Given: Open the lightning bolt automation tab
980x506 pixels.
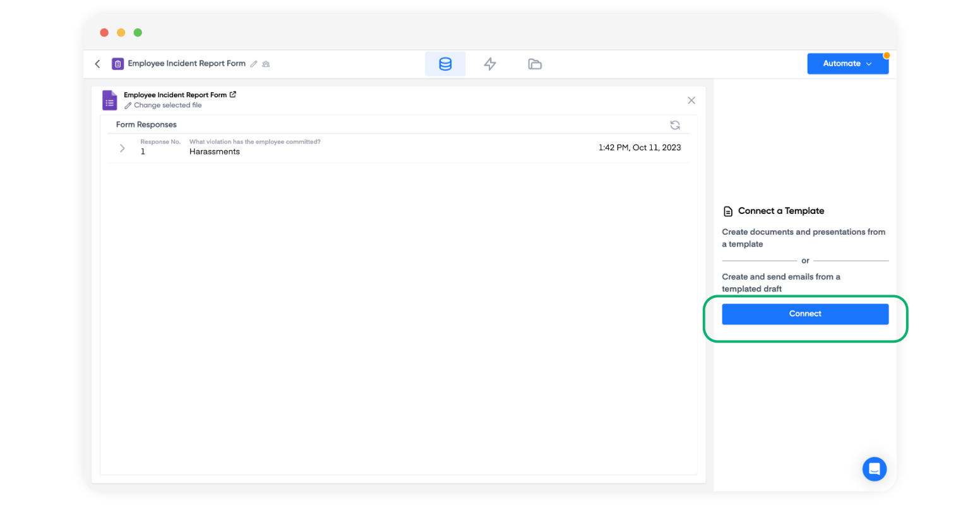Looking at the screenshot, I should [490, 64].
